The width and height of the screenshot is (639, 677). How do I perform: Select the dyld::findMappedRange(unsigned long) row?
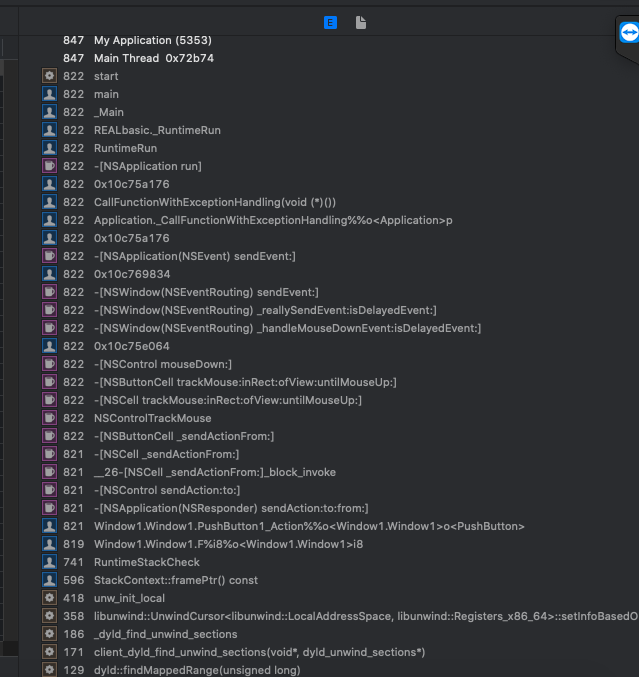click(196, 670)
